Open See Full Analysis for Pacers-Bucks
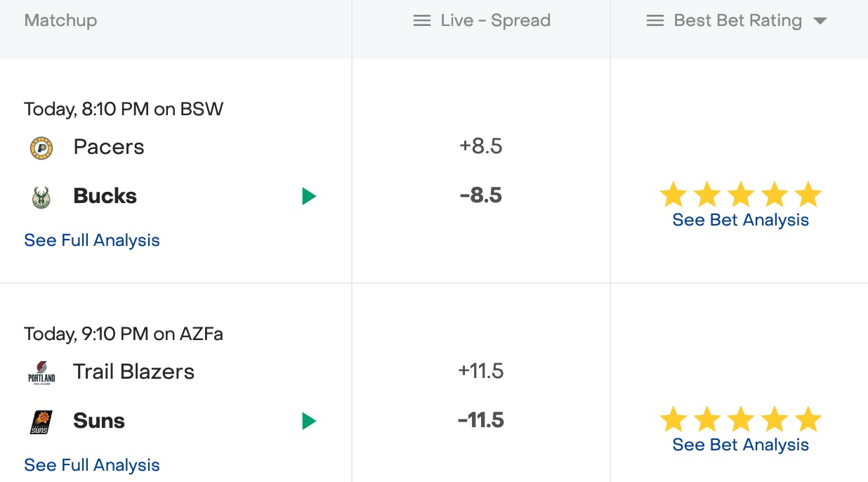The width and height of the screenshot is (868, 482). coord(92,240)
